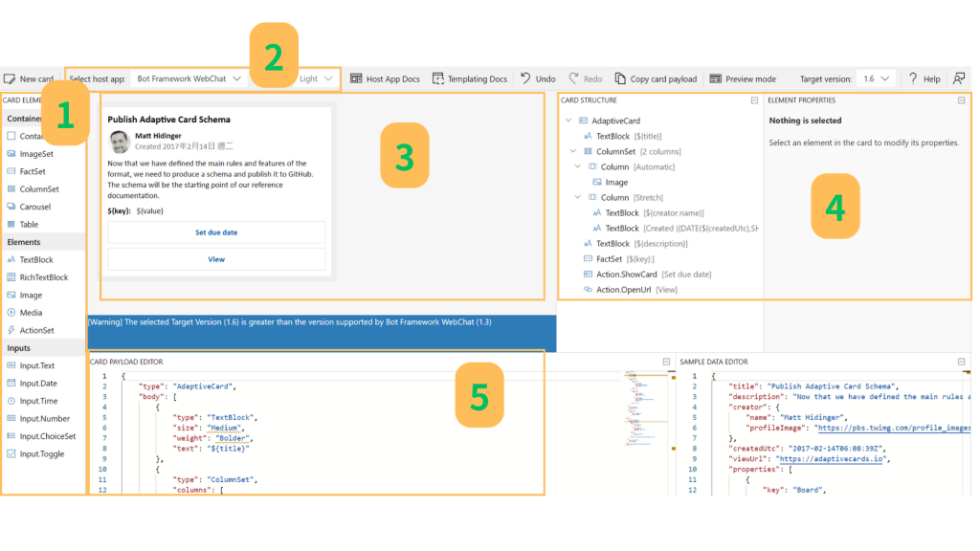
Task: Click the View button on the card
Action: (216, 259)
